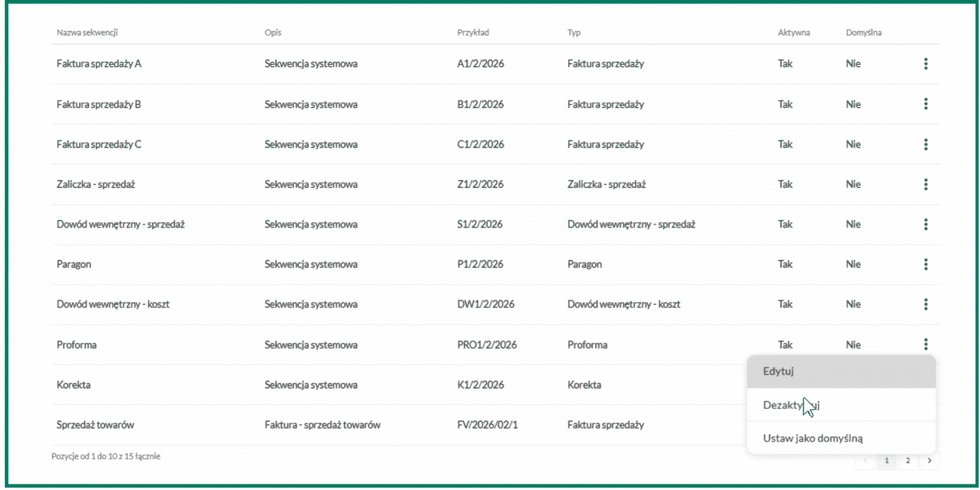Click example number PRO1/2/2026
Viewport: 980px width, 490px height.
[487, 345]
